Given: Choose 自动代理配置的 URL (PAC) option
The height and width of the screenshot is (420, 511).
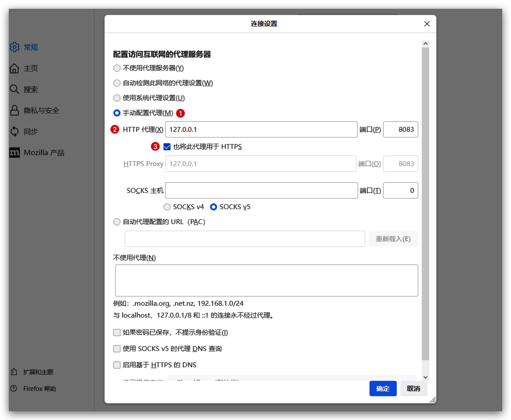Looking at the screenshot, I should point(117,222).
